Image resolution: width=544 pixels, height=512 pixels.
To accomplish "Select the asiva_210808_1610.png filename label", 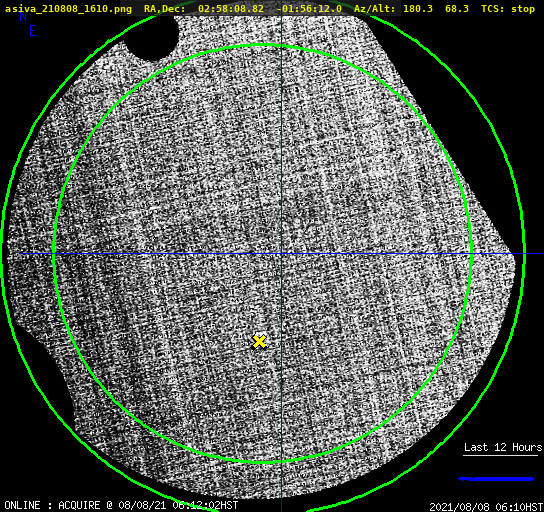I will tap(68, 9).
